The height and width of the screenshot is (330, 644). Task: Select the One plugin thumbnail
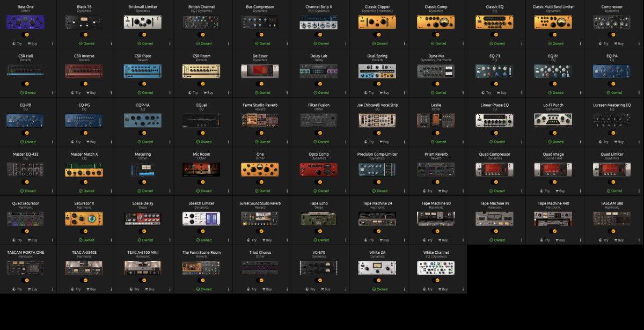pyautogui.click(x=260, y=170)
